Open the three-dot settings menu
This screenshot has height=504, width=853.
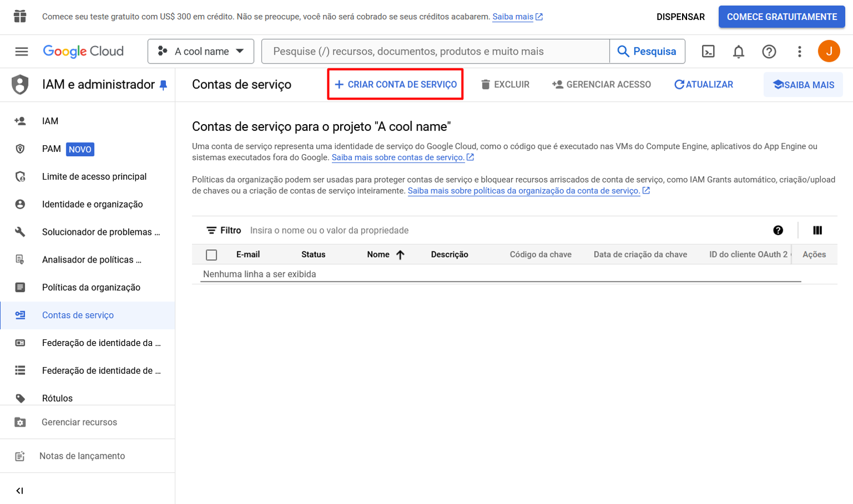click(x=800, y=52)
